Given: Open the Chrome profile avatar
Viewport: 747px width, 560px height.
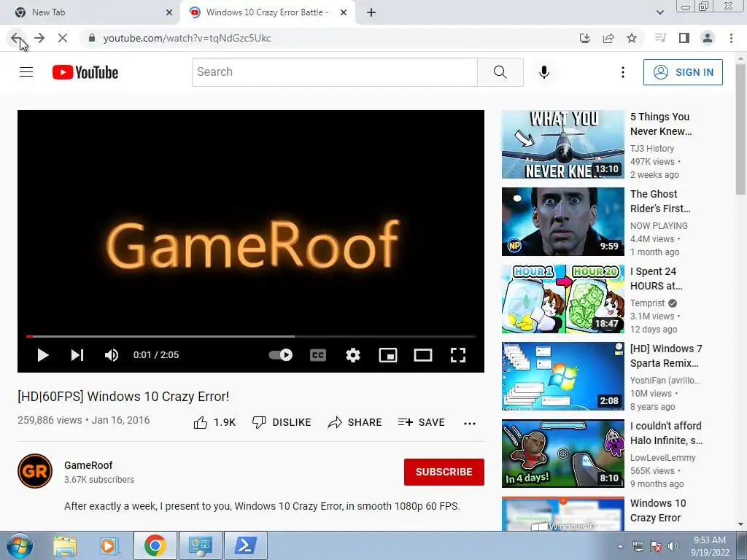Looking at the screenshot, I should click(708, 38).
